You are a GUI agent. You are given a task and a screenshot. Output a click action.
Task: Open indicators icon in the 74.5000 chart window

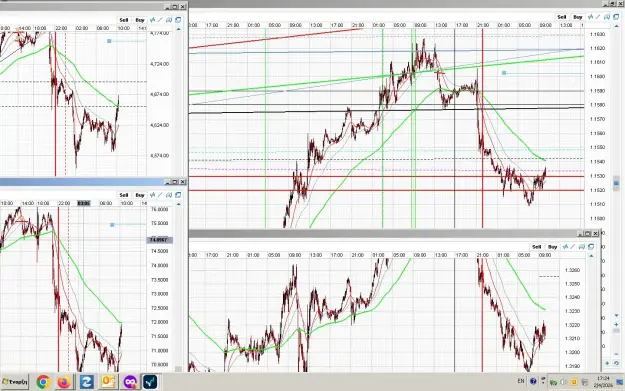[x=153, y=195]
